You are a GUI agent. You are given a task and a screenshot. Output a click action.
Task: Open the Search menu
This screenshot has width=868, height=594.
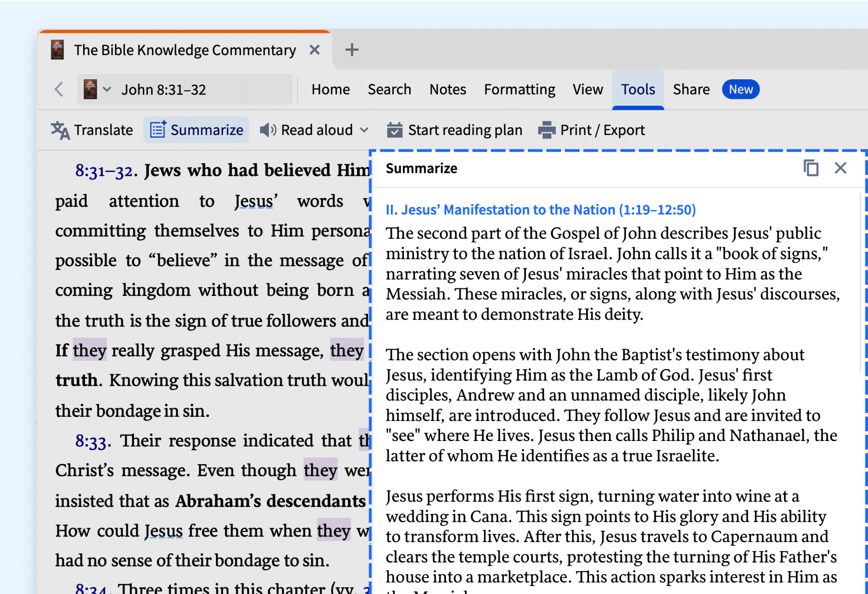[x=389, y=89]
